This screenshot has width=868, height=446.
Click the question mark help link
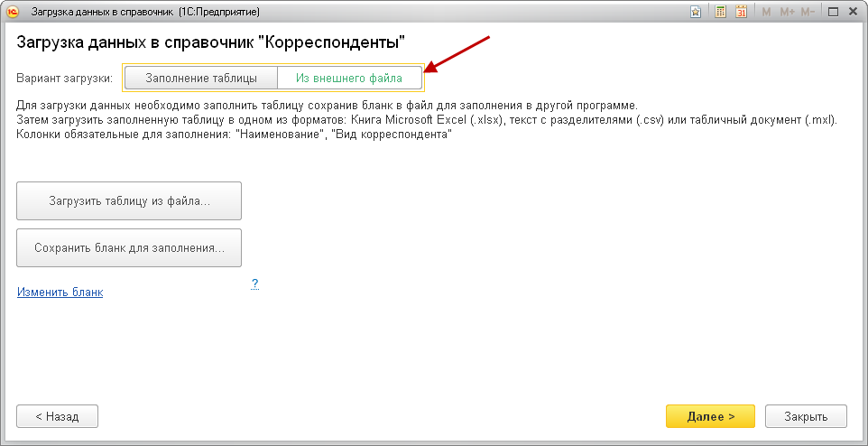(254, 284)
